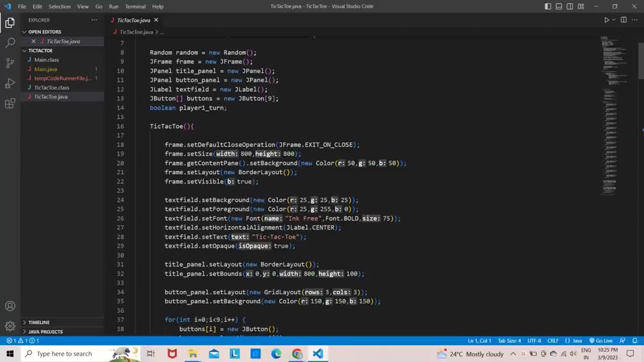The height and width of the screenshot is (362, 644).
Task: Open File Explorer from taskbar
Action: pyautogui.click(x=193, y=353)
